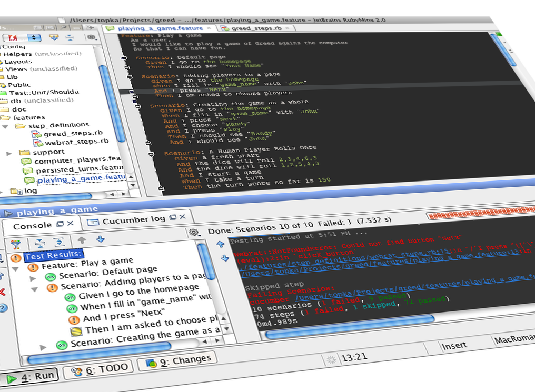535x392 pixels.
Task: Fold the 'Scenario: Adding players to a page' block
Action: (x=130, y=77)
